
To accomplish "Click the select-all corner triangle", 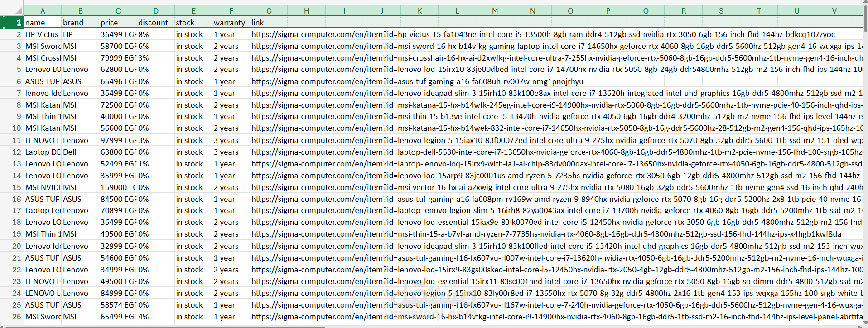I will click(x=18, y=11).
